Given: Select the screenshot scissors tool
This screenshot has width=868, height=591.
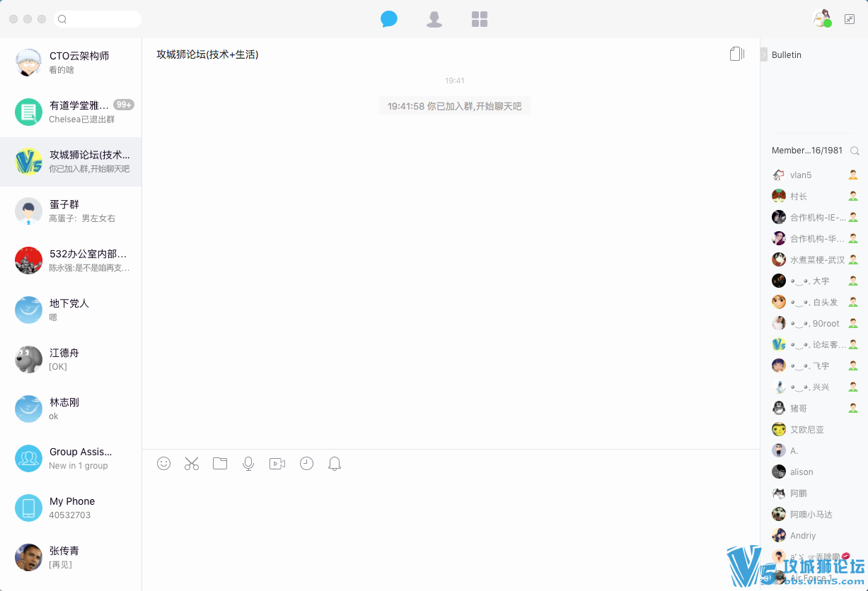Looking at the screenshot, I should point(192,464).
